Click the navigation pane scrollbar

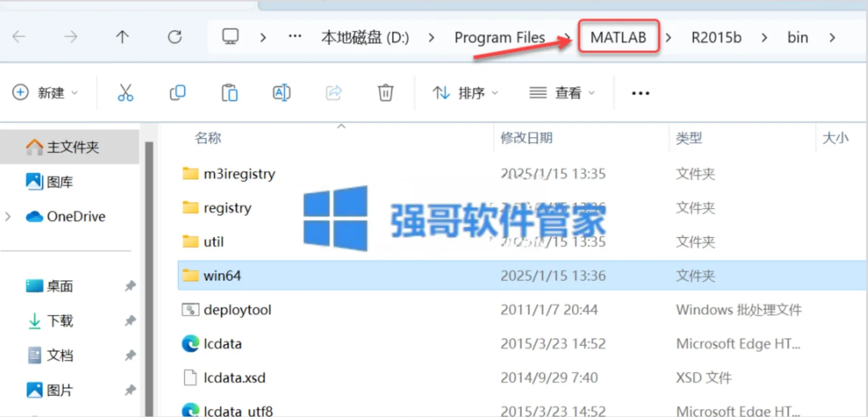[149, 279]
